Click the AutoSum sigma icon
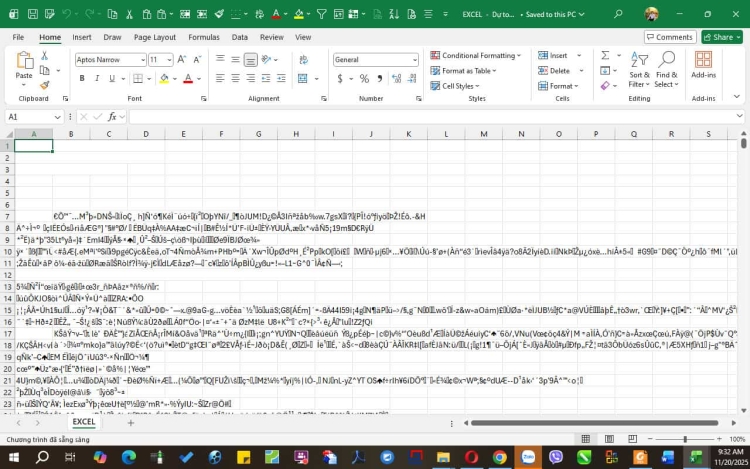Viewport: 750px width, 469px height. pyautogui.click(x=606, y=56)
